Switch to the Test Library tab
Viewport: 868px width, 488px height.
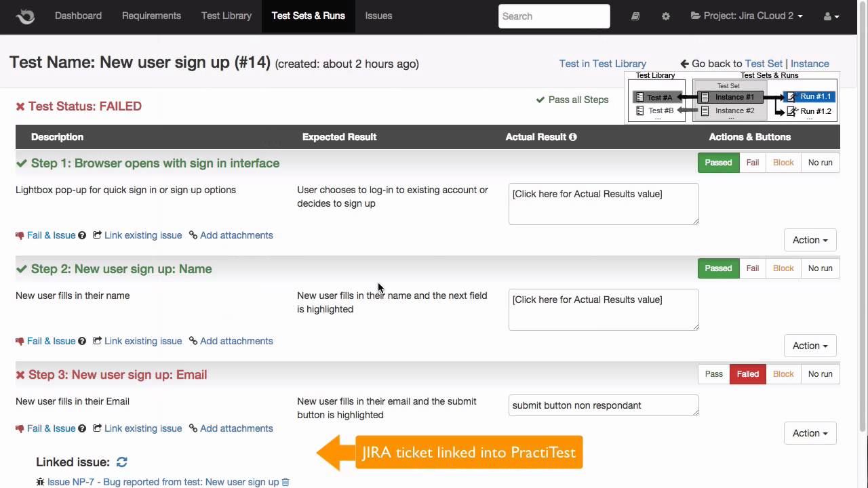(226, 16)
